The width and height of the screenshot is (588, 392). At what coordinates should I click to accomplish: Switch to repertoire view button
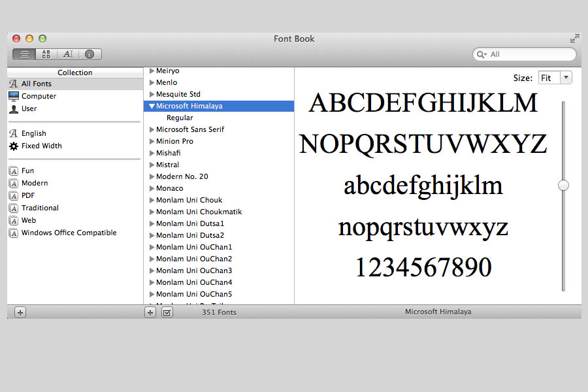coord(46,54)
